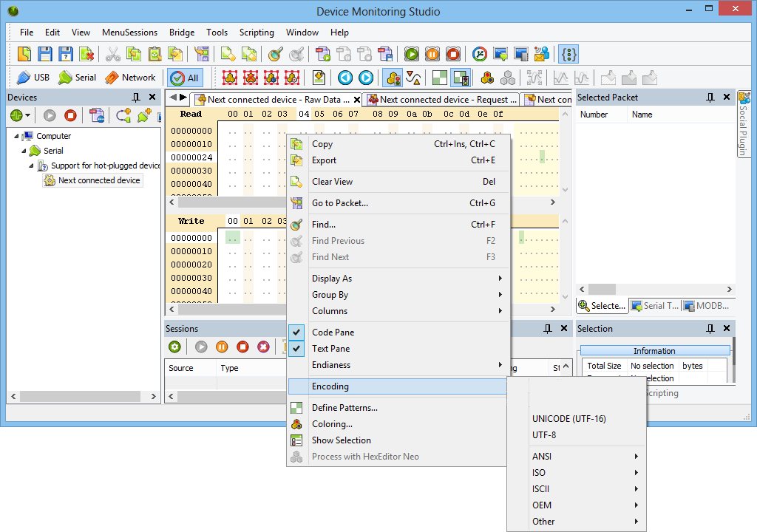
Task: Toggle Code Pane checkmark in context menu
Action: click(x=296, y=332)
